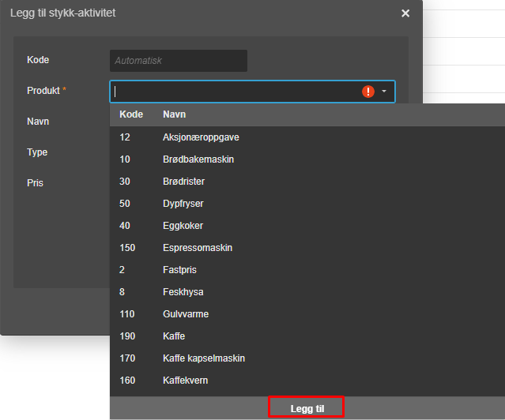The image size is (505, 420).
Task: Choose the Brødrister product entry
Action: click(x=307, y=182)
